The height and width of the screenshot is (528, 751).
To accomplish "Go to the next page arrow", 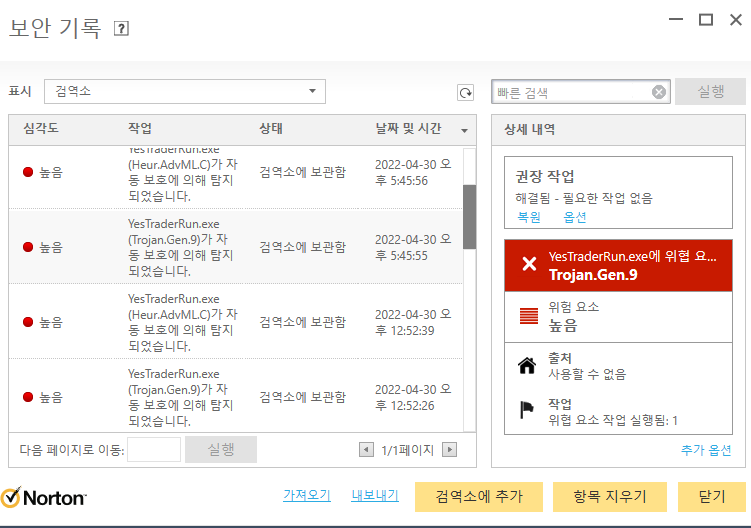I will [449, 450].
